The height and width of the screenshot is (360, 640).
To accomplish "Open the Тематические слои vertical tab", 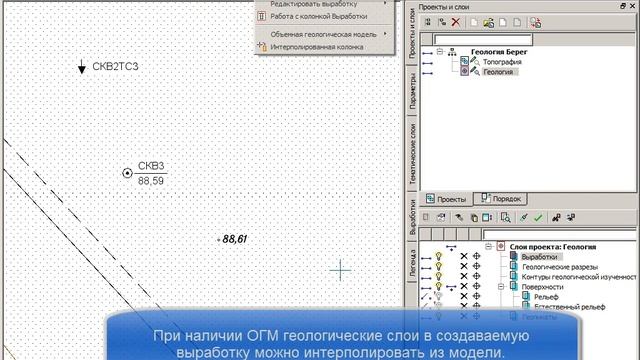I will 412,154.
